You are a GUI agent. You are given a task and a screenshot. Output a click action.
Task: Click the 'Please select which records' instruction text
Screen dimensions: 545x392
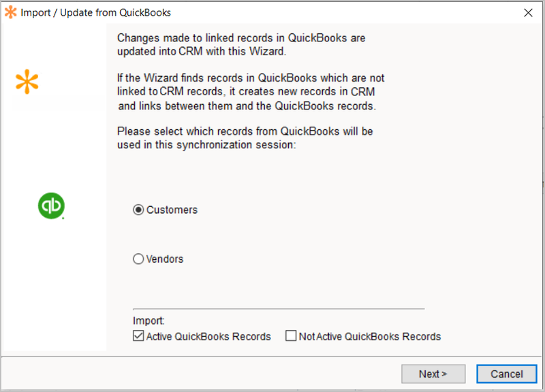(245, 137)
